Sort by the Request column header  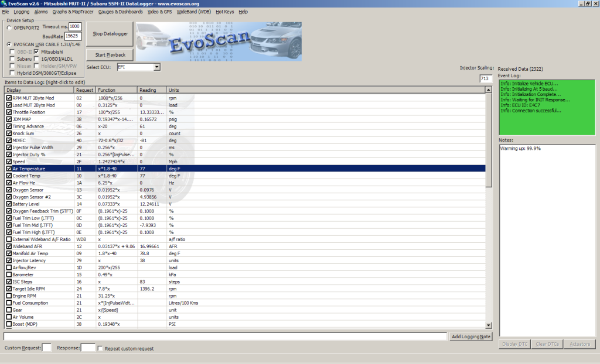tap(84, 90)
